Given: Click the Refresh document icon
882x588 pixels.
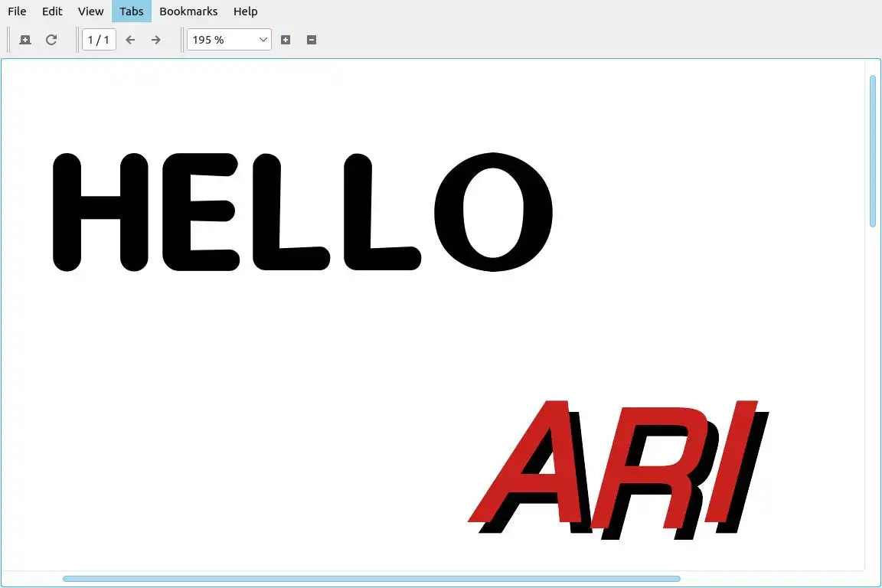Looking at the screenshot, I should [x=51, y=40].
